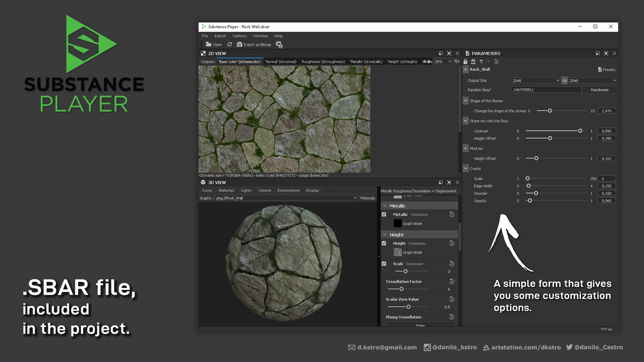Click the refresh icon in the toolbar
Screen dimensions: 644x362
(x=230, y=44)
